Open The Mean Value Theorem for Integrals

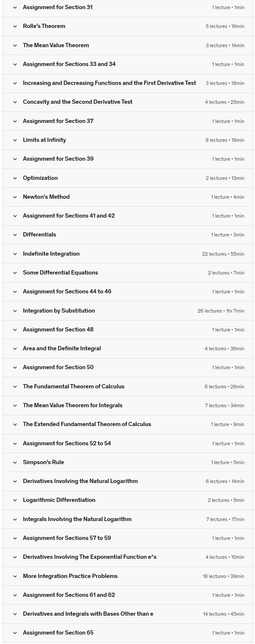pos(73,405)
